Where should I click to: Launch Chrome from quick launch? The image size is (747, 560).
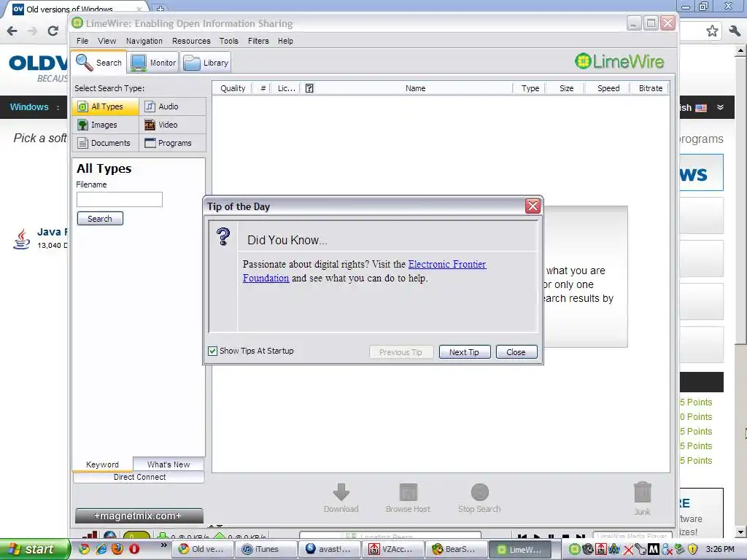tap(84, 549)
